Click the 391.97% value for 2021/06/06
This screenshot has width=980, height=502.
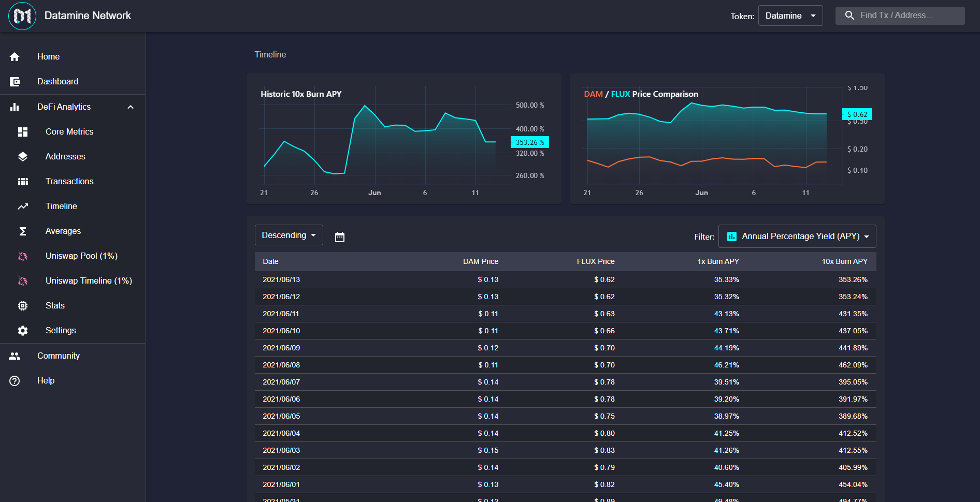(853, 400)
